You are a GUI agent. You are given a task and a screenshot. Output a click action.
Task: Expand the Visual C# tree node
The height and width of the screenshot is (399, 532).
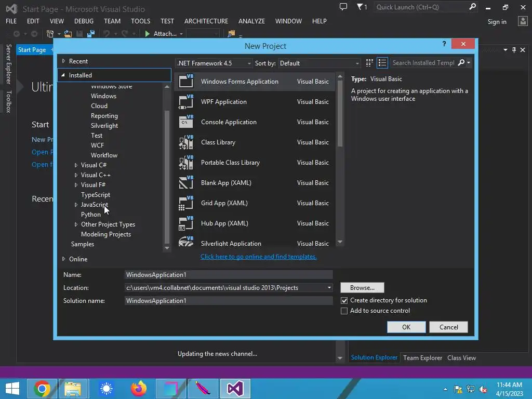pyautogui.click(x=76, y=165)
